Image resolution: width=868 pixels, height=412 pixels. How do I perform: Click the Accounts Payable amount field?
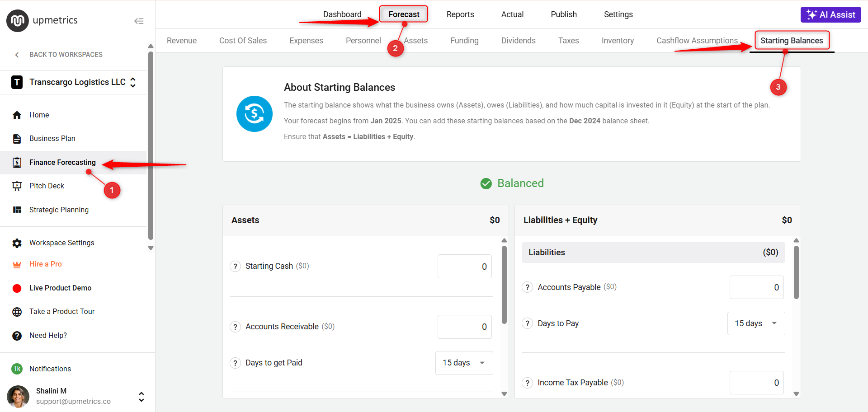coord(757,287)
